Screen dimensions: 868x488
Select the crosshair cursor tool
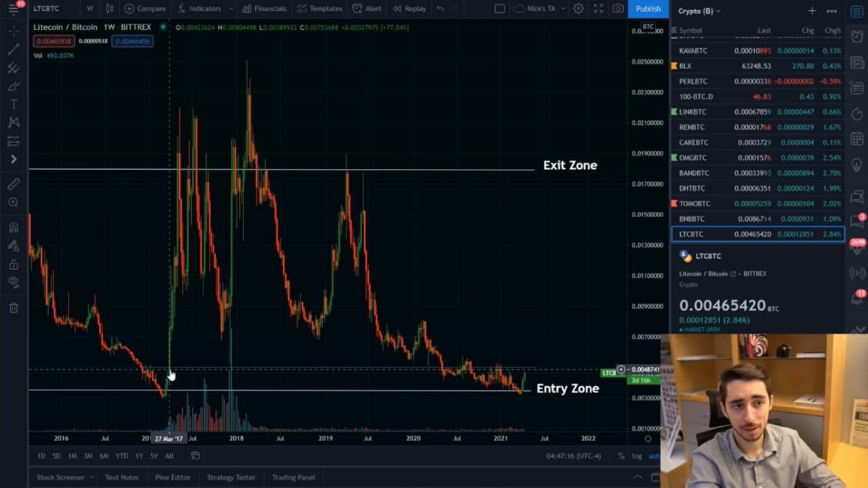[x=14, y=31]
